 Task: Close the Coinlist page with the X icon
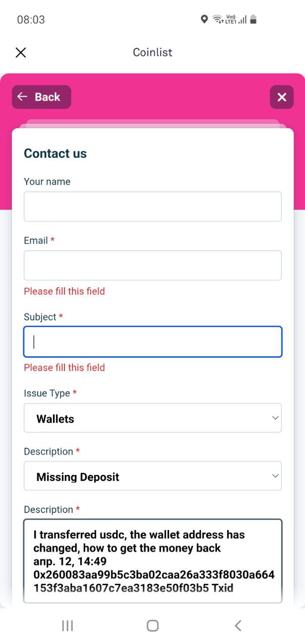point(21,52)
